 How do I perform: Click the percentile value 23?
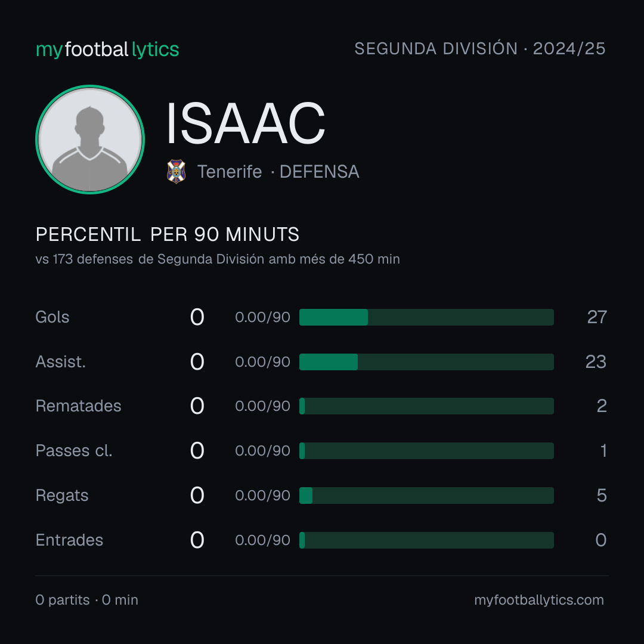click(x=596, y=362)
